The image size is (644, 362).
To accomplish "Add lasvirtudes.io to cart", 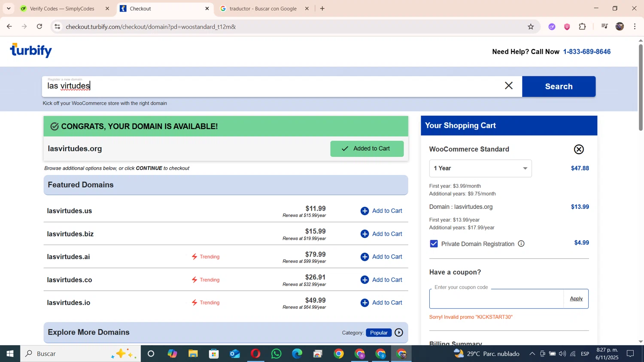I will point(381,303).
